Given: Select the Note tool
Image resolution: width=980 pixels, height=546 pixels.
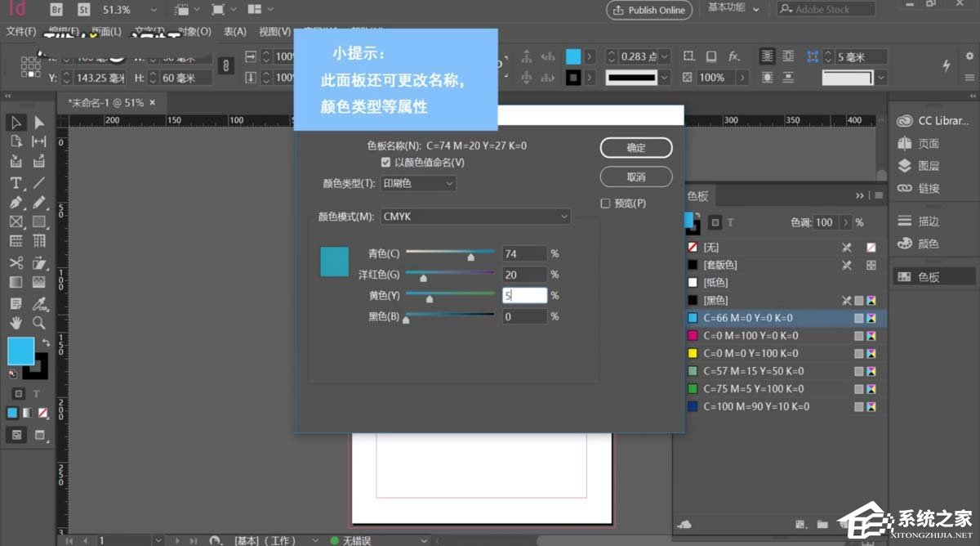Looking at the screenshot, I should point(16,303).
